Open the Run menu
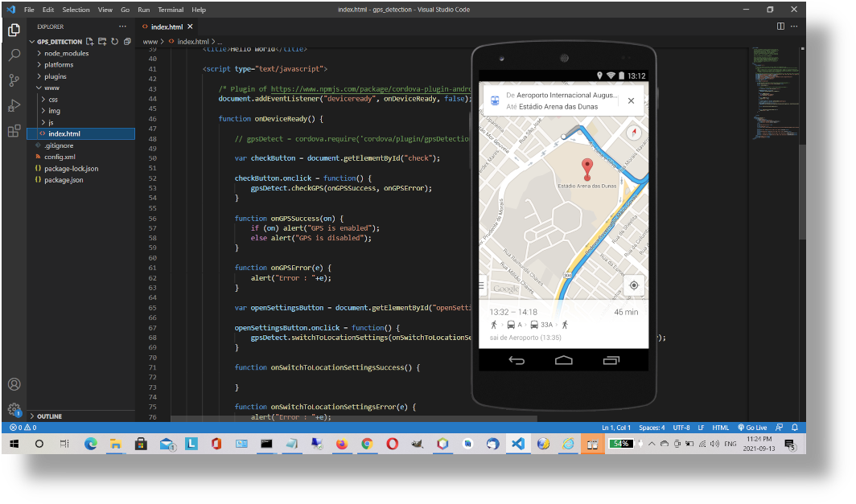This screenshot has width=856, height=504. [x=143, y=10]
